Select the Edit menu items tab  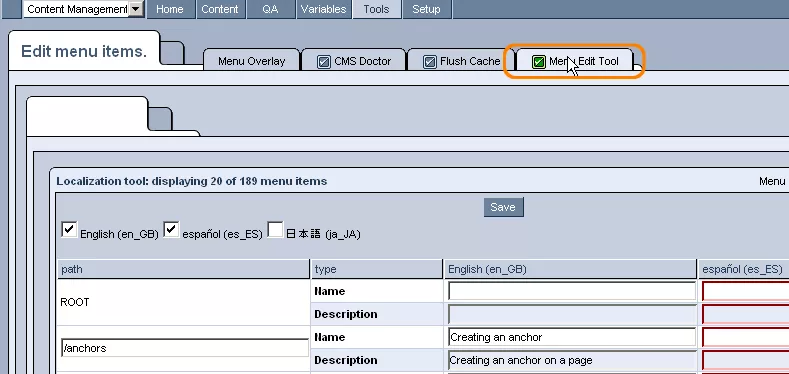click(84, 51)
